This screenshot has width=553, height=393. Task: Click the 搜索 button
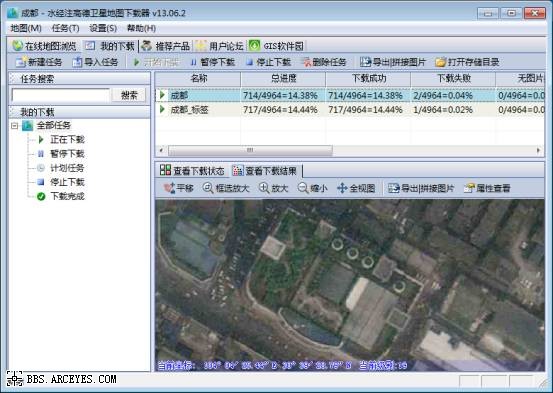pyautogui.click(x=129, y=95)
